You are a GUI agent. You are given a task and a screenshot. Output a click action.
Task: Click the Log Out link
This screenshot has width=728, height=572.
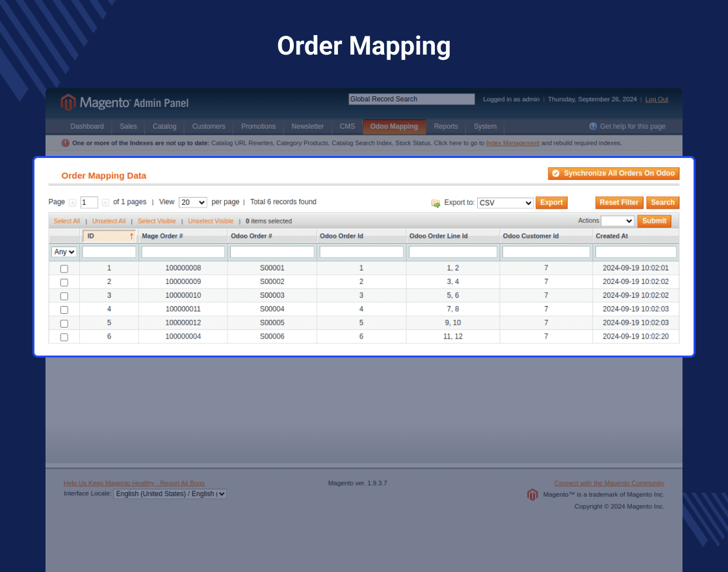pos(656,99)
